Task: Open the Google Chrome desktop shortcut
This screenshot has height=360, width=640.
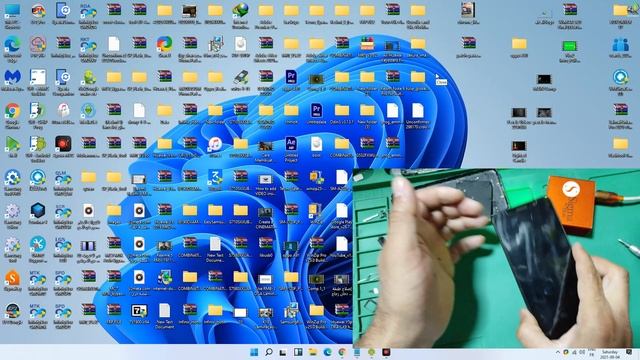Action: 12,111
